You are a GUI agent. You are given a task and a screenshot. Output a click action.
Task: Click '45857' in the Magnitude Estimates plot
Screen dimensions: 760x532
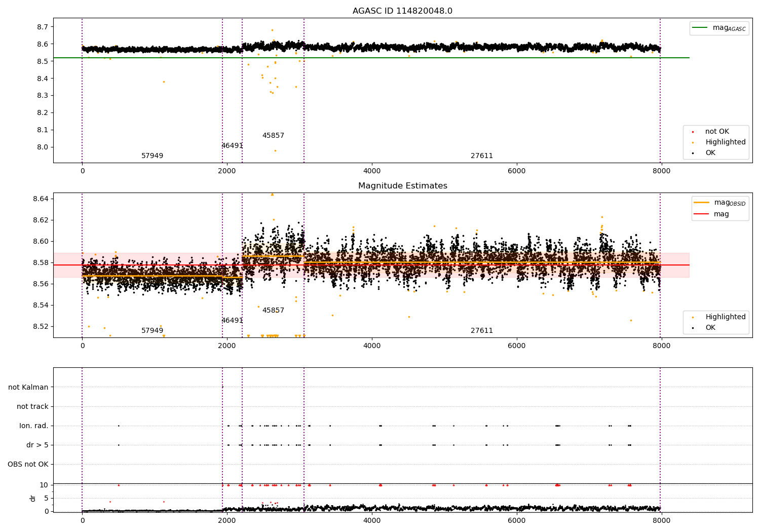pyautogui.click(x=273, y=311)
